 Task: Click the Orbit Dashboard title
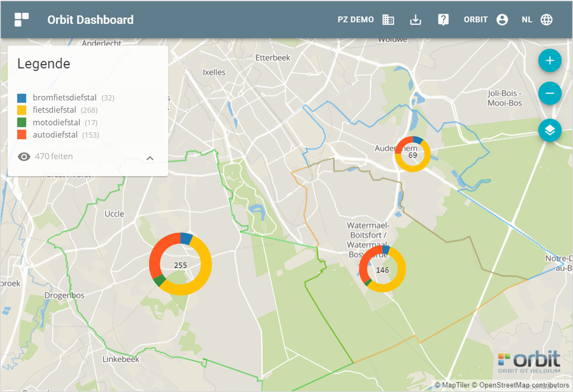click(90, 19)
